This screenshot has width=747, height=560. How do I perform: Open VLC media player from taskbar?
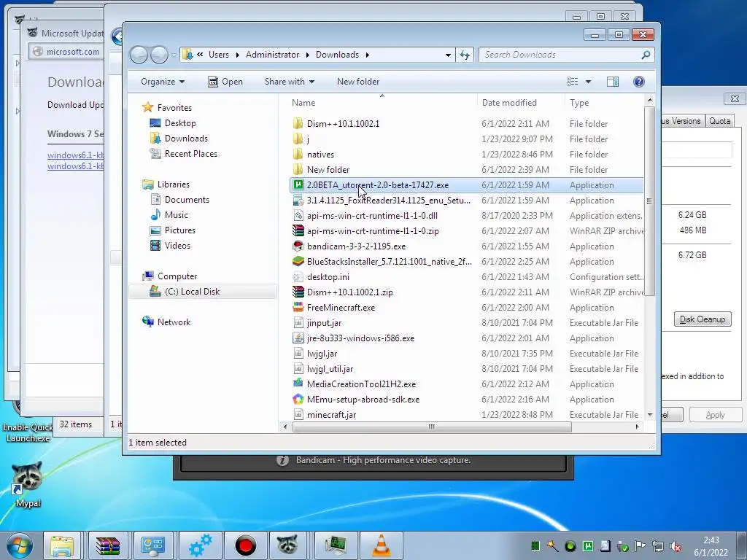click(x=381, y=545)
